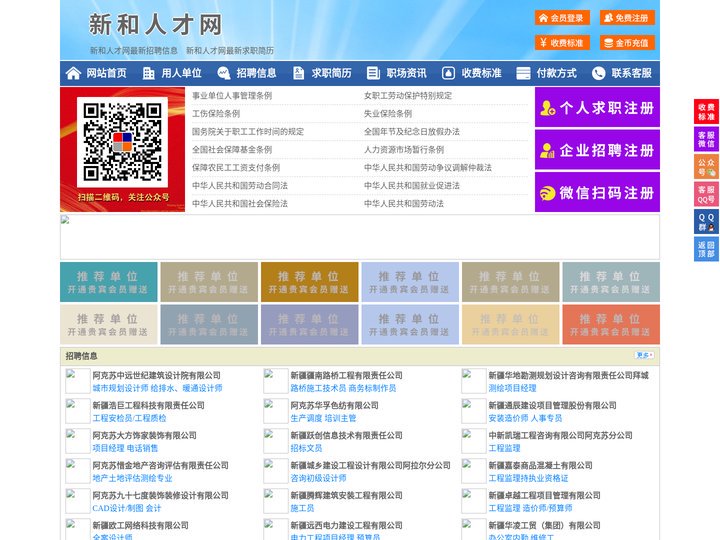The image size is (720, 540).
Task: Click the 会员登录 login button
Action: [562, 18]
